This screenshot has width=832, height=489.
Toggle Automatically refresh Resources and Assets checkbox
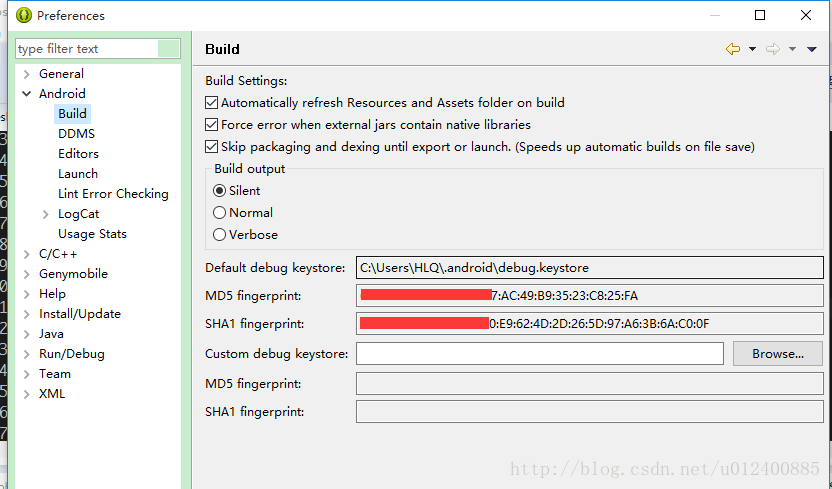pos(211,102)
